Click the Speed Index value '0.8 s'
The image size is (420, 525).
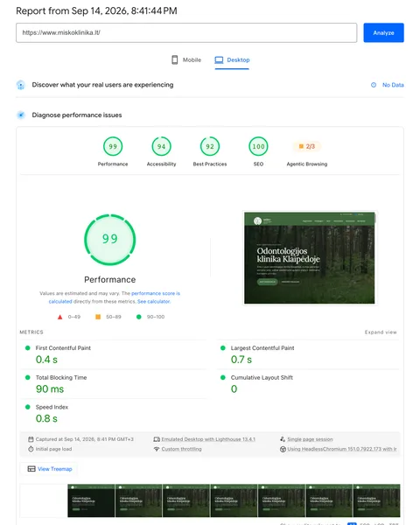pos(46,418)
